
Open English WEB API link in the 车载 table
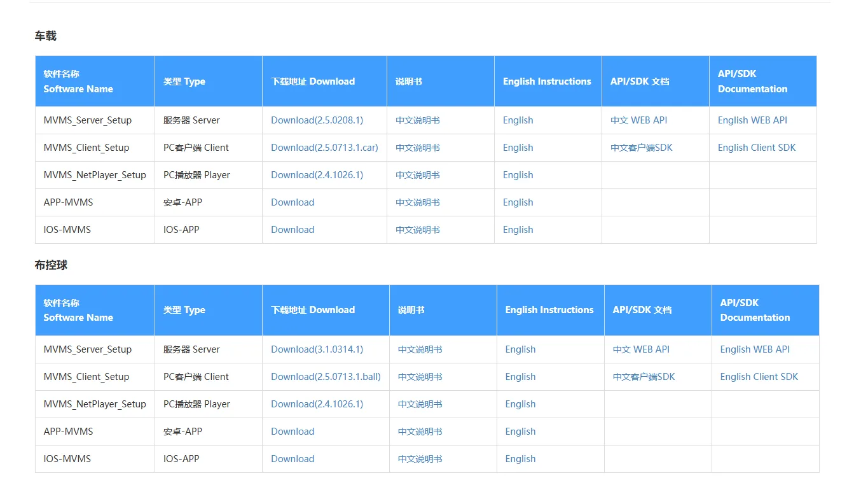click(753, 120)
